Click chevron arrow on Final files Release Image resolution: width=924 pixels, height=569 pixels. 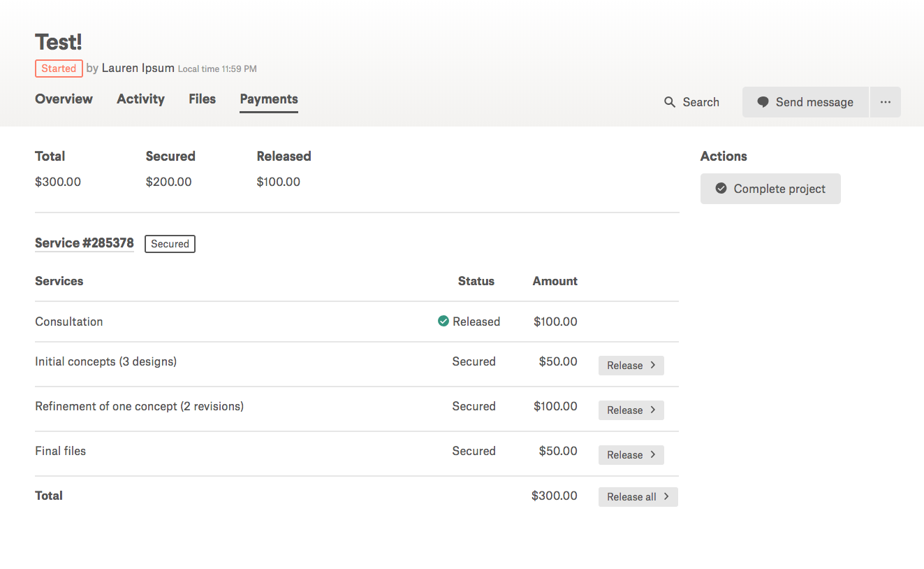(x=653, y=454)
